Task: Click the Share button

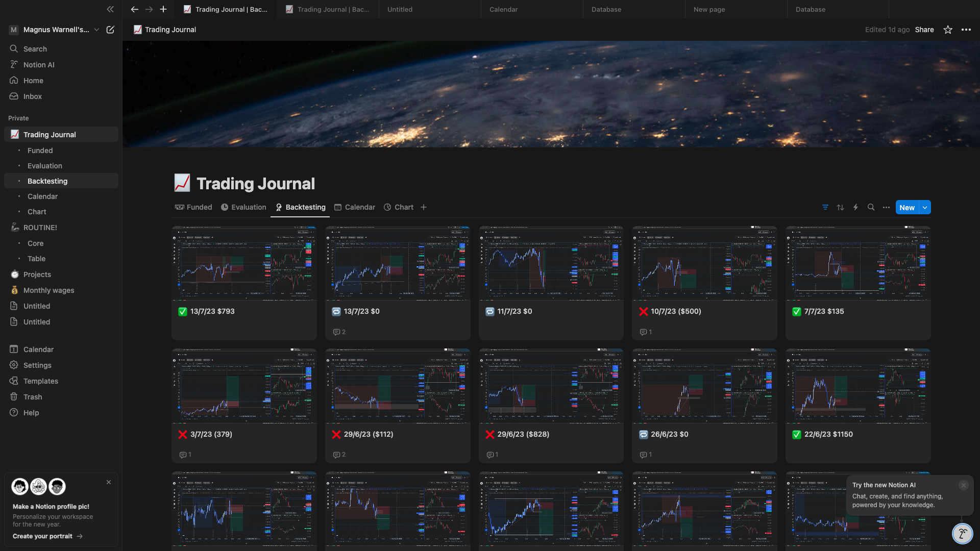Action: tap(924, 30)
